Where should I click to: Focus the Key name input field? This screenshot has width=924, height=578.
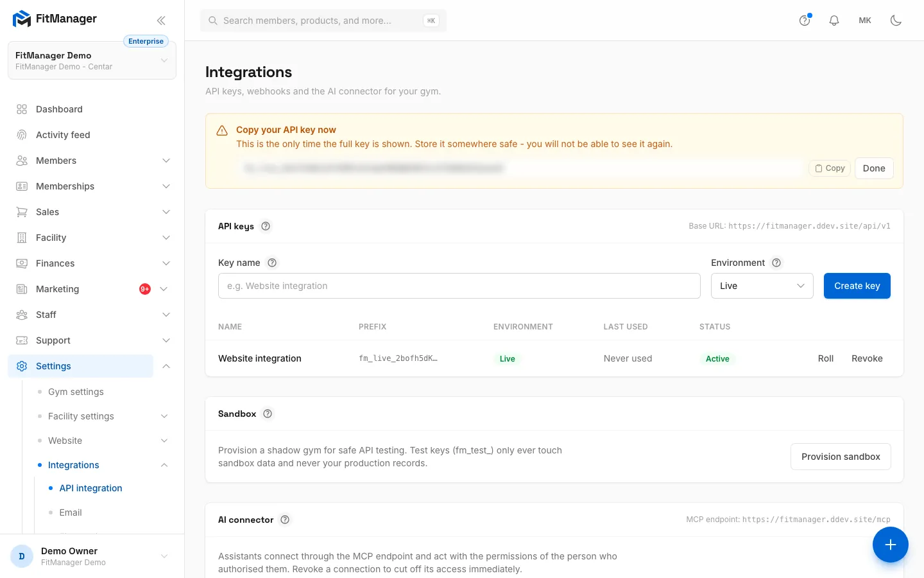(459, 286)
